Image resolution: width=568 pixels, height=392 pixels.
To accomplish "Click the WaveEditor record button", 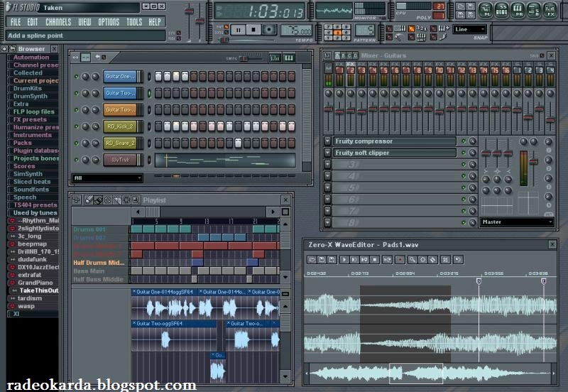I will tap(400, 259).
